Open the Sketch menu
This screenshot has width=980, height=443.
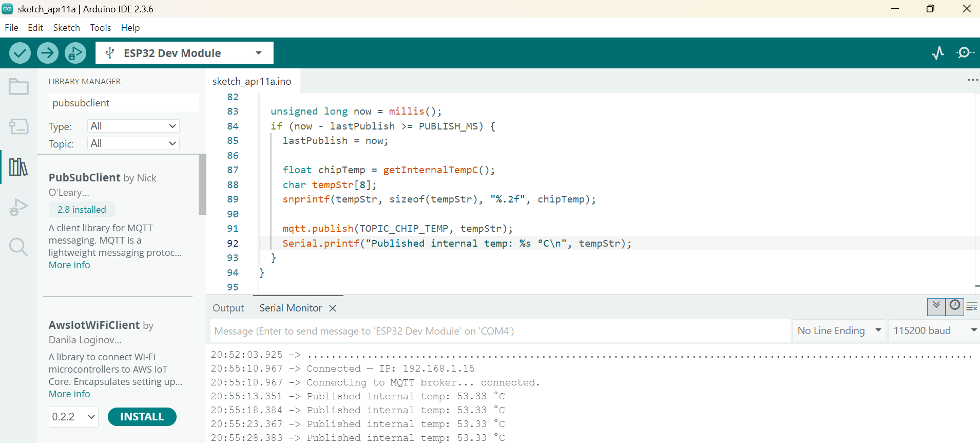click(x=66, y=28)
